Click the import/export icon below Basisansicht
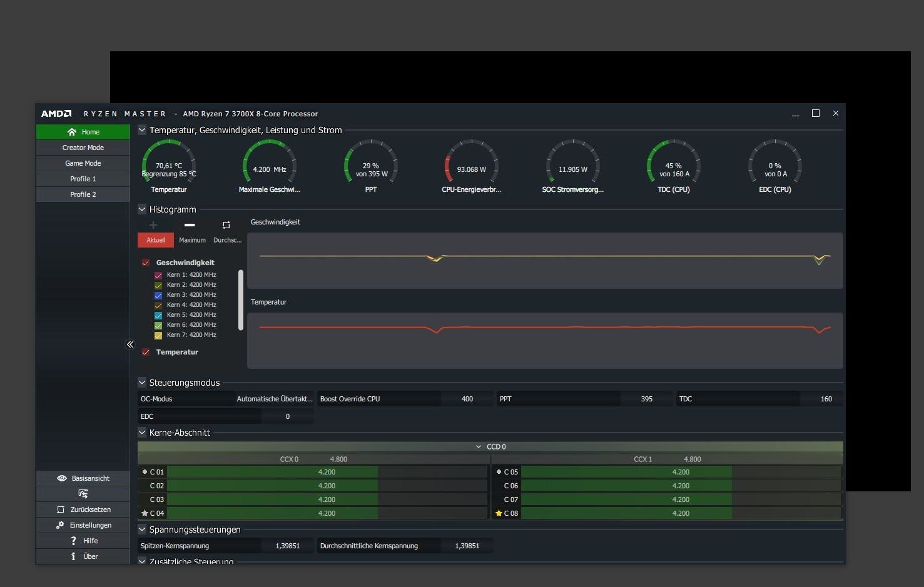924x587 pixels. click(x=83, y=494)
